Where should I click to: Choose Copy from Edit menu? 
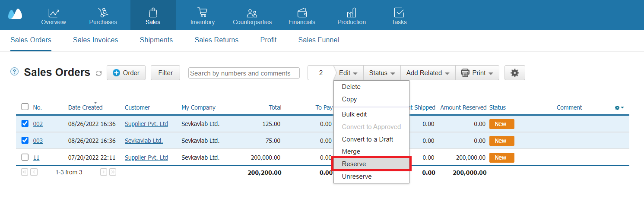[x=371, y=99]
